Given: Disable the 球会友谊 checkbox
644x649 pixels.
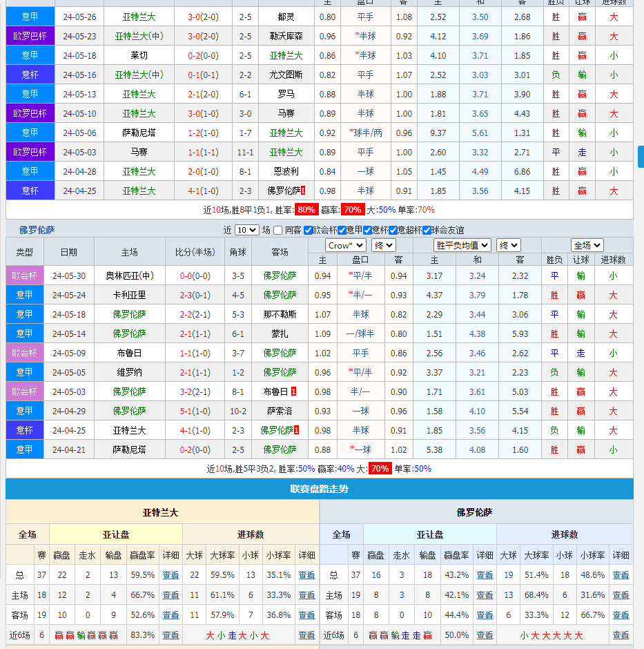Looking at the screenshot, I should [x=427, y=231].
